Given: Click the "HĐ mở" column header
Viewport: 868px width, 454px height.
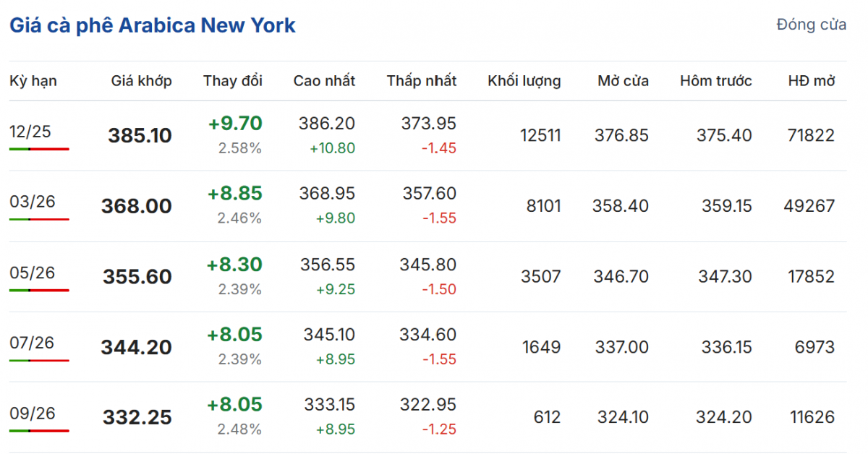Looking at the screenshot, I should click(812, 81).
